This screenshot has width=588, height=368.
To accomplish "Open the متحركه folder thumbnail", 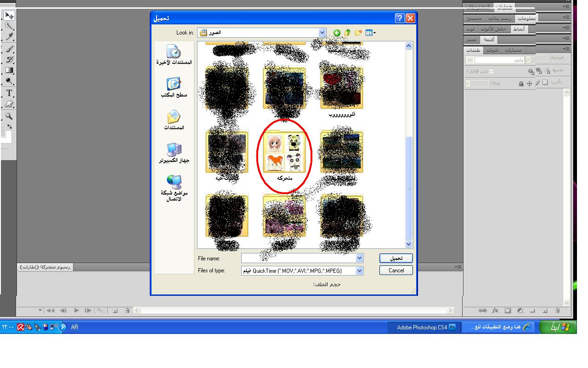I will click(284, 152).
